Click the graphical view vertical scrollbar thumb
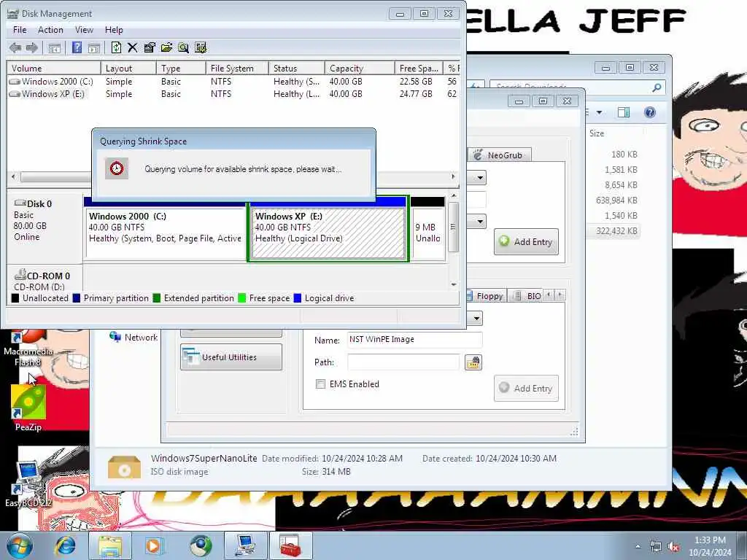This screenshot has height=560, width=747. (x=454, y=227)
